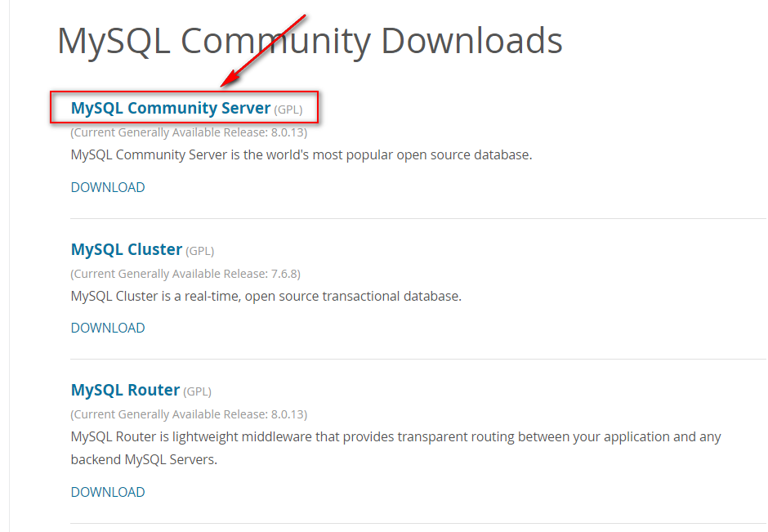Click the GPL label beside MySQL Cluster
Screen dimensions: 768x532
point(200,251)
